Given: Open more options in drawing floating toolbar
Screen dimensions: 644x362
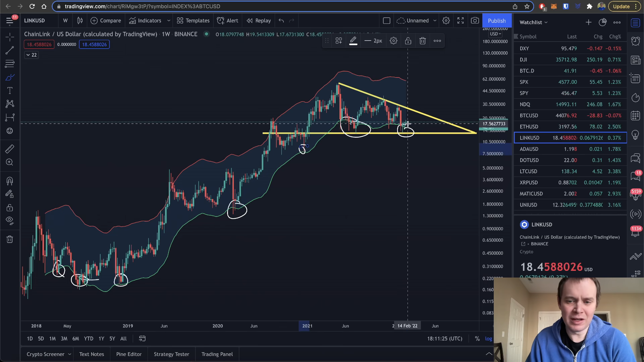Looking at the screenshot, I should (x=437, y=41).
